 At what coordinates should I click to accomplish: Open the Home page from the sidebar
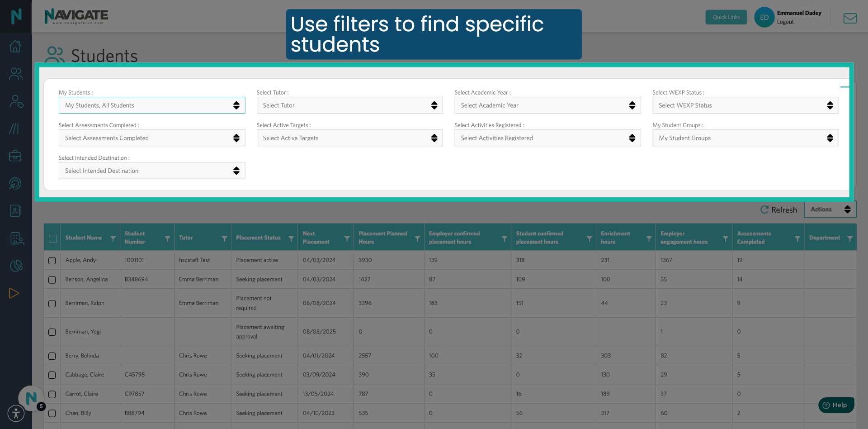coord(15,46)
